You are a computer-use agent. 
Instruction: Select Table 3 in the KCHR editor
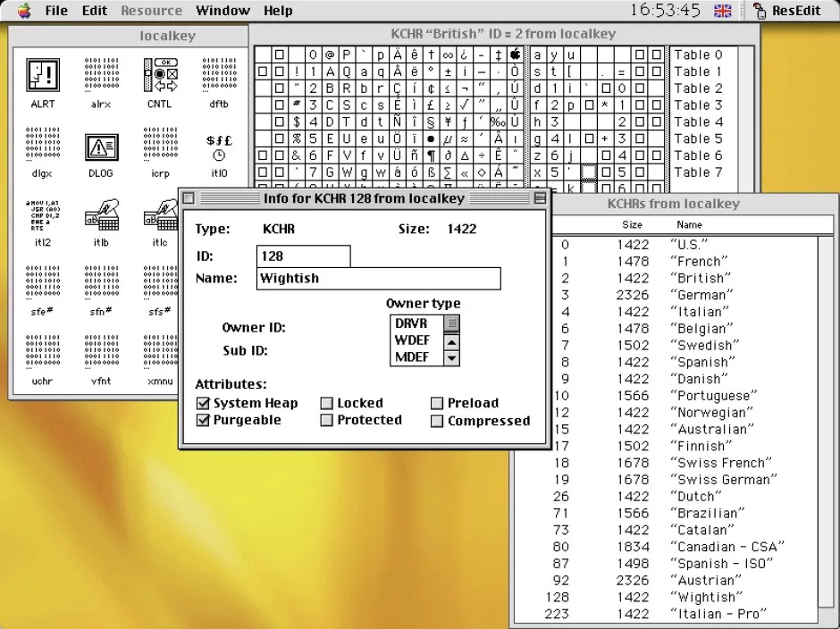point(698,105)
